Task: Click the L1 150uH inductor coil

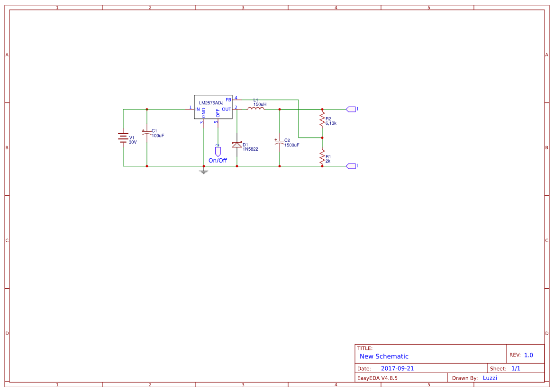Action: pos(255,109)
